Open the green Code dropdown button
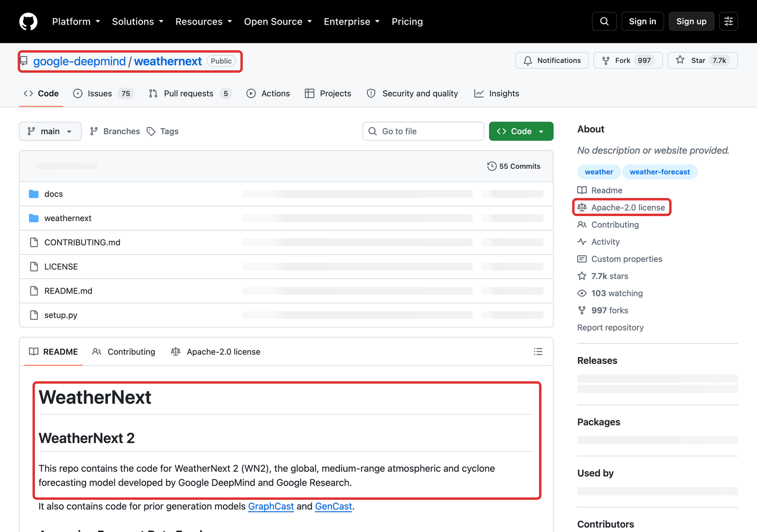Image resolution: width=757 pixels, height=532 pixels. tap(521, 131)
